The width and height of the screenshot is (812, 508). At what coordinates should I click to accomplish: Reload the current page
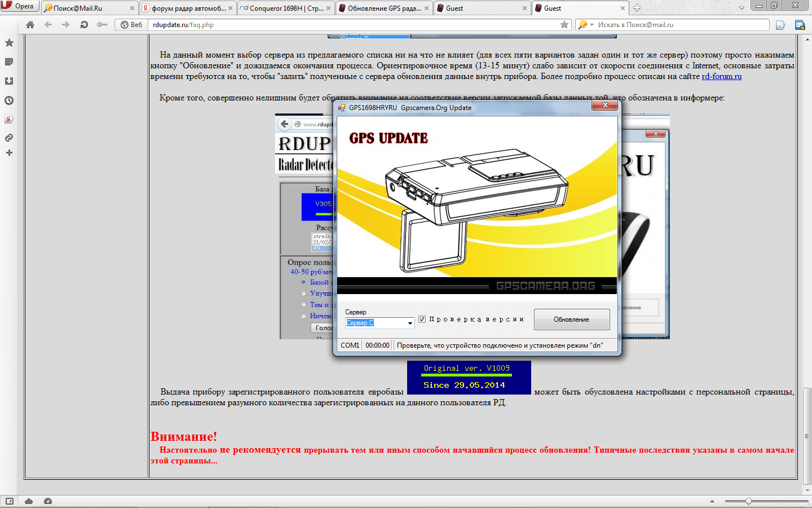point(84,25)
